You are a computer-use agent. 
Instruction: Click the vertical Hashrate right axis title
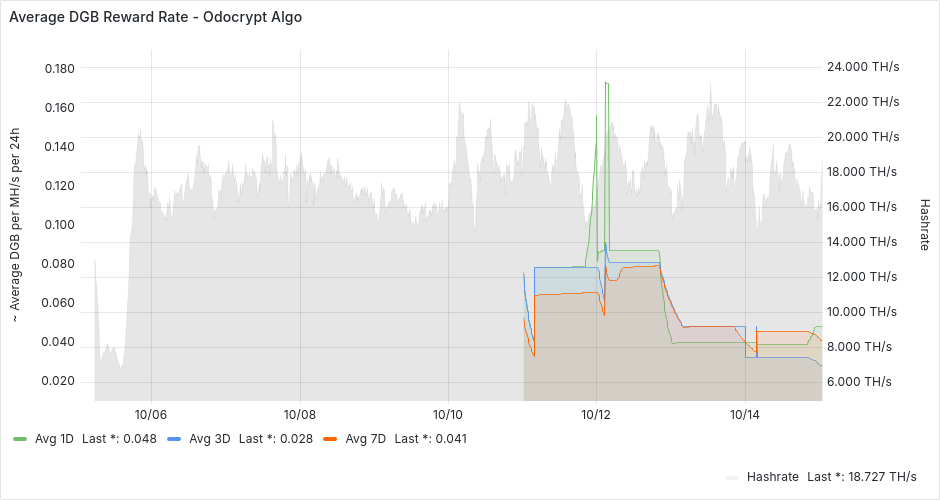click(924, 224)
